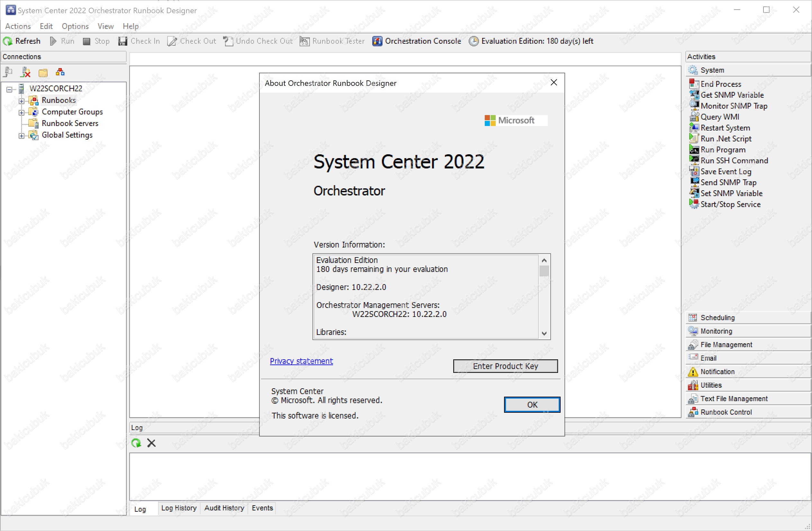Click the clear X icon in Log pane

tap(151, 443)
